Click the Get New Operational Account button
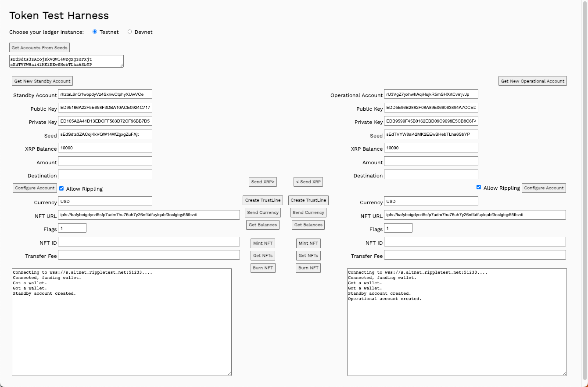Image resolution: width=588 pixels, height=387 pixels. click(532, 80)
